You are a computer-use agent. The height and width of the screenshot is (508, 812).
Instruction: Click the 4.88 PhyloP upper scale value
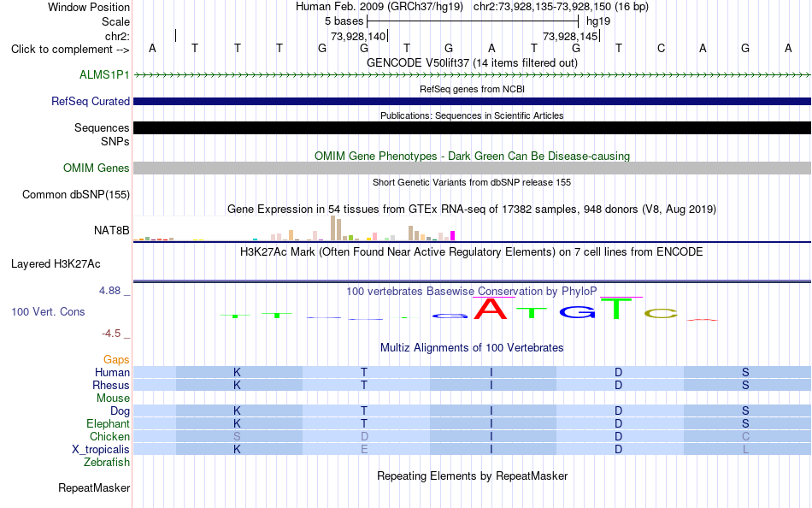tap(109, 291)
